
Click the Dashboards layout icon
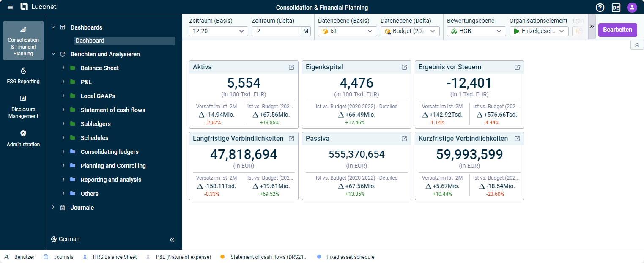click(63, 27)
